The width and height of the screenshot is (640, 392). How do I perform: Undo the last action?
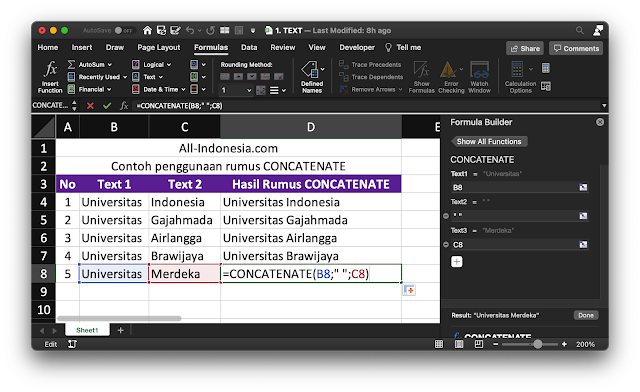(x=190, y=30)
